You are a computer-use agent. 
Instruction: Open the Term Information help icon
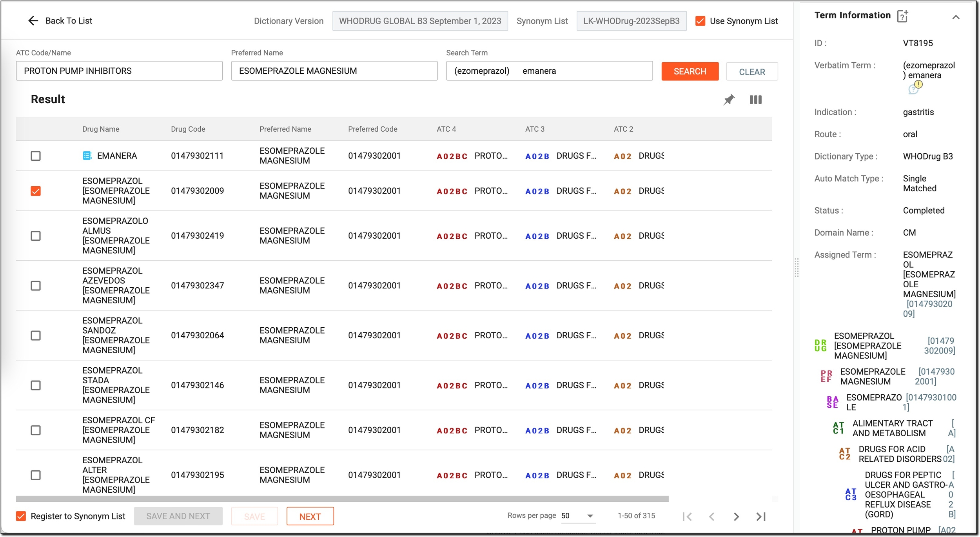click(902, 16)
